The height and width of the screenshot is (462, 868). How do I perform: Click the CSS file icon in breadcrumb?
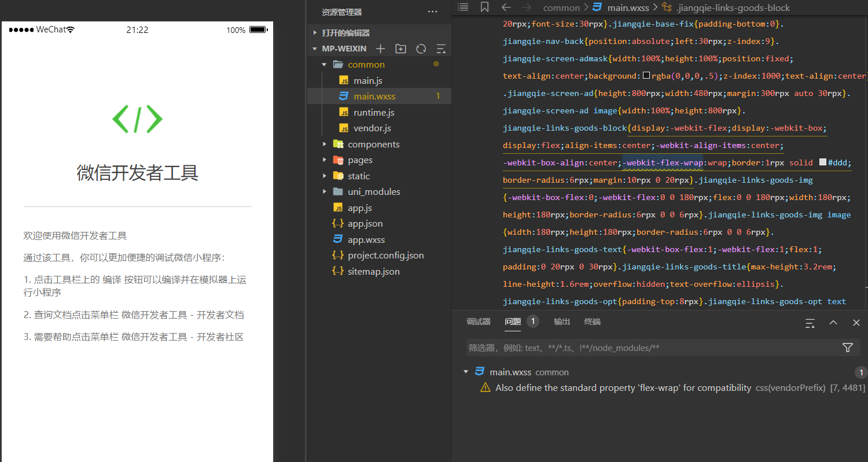[x=597, y=8]
